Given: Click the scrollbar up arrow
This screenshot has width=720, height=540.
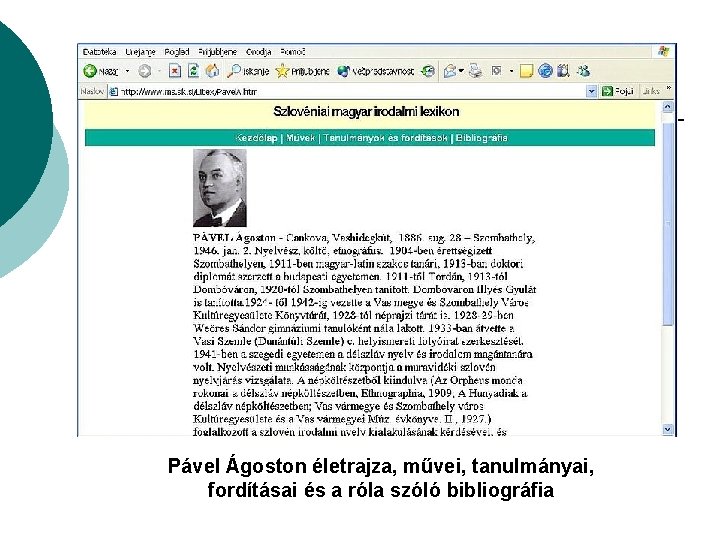Looking at the screenshot, I should point(668,107).
